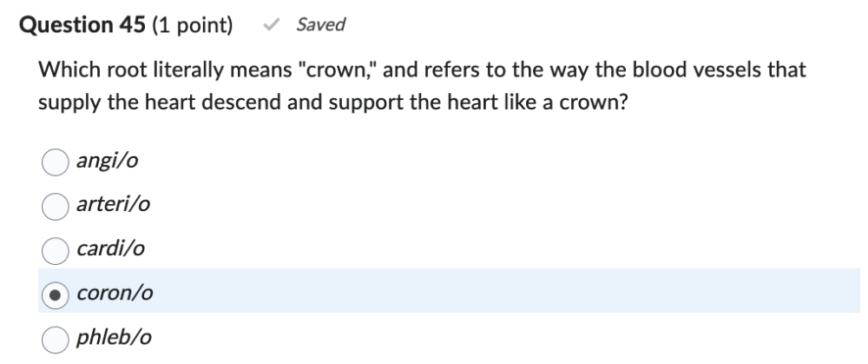This screenshot has height=364, width=868.
Task: Click the angi/o answer label text
Action: [x=108, y=161]
